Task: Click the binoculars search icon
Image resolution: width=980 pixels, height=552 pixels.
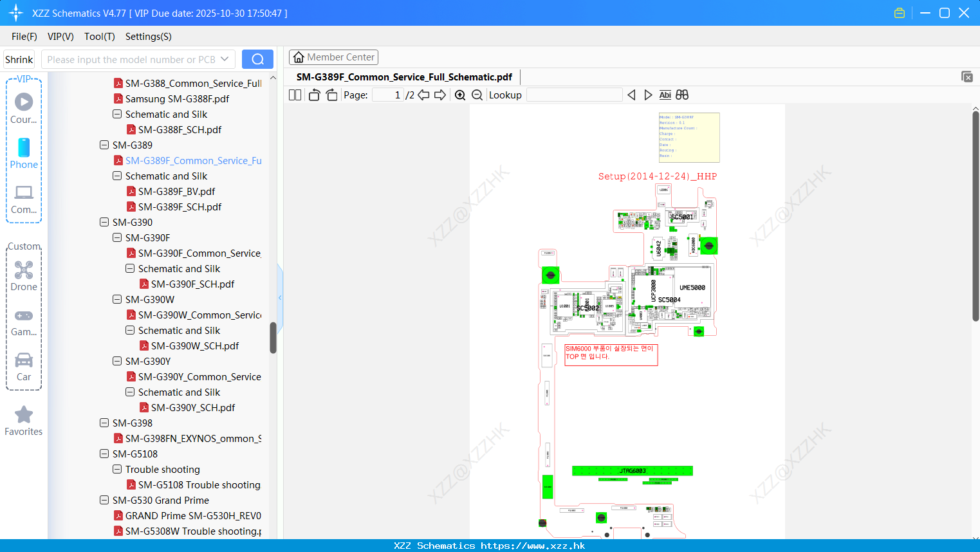Action: pos(682,95)
